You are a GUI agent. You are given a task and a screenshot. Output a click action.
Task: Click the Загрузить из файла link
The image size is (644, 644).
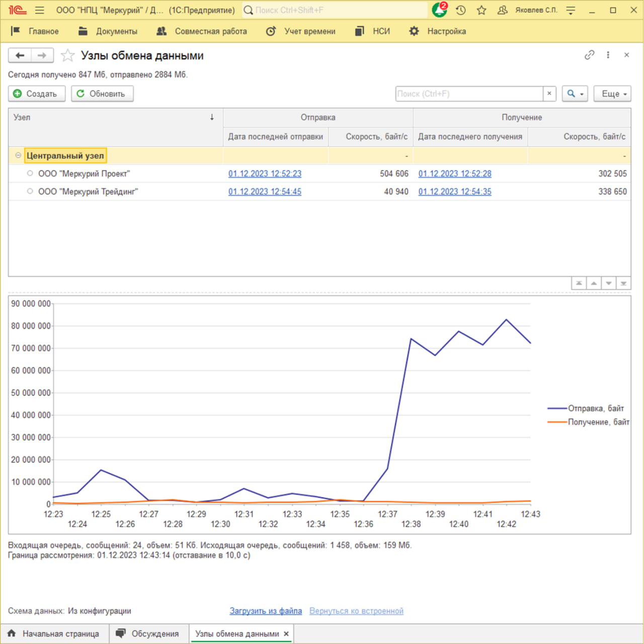point(266,611)
